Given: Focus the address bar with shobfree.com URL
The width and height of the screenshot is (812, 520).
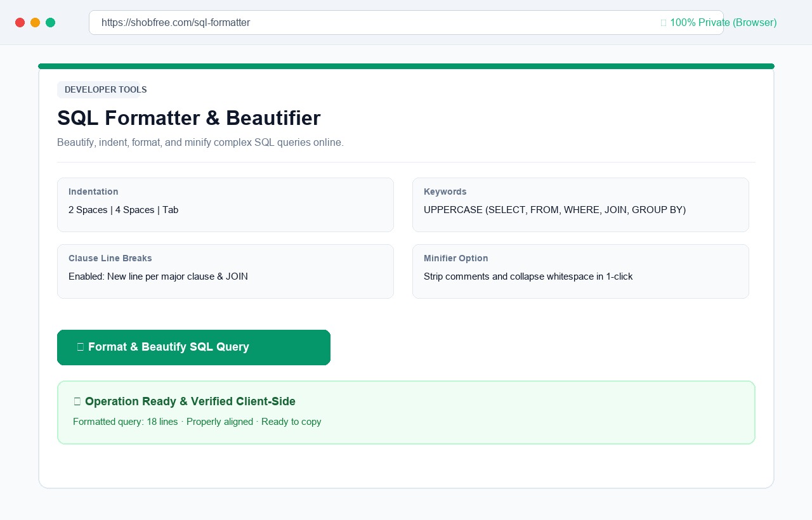Looking at the screenshot, I should (406, 23).
